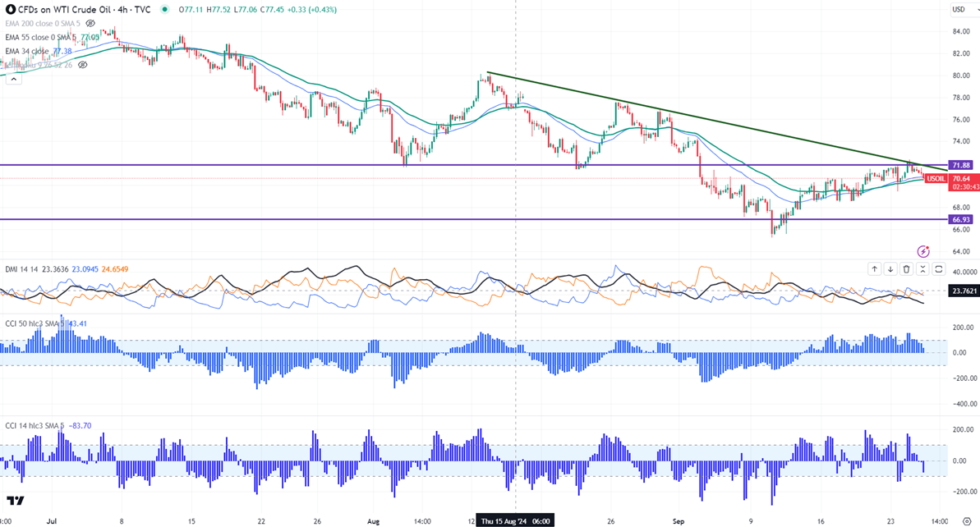Click the Thu 15 Aug '24 date marker
This screenshot has width=980, height=527.
click(515, 520)
